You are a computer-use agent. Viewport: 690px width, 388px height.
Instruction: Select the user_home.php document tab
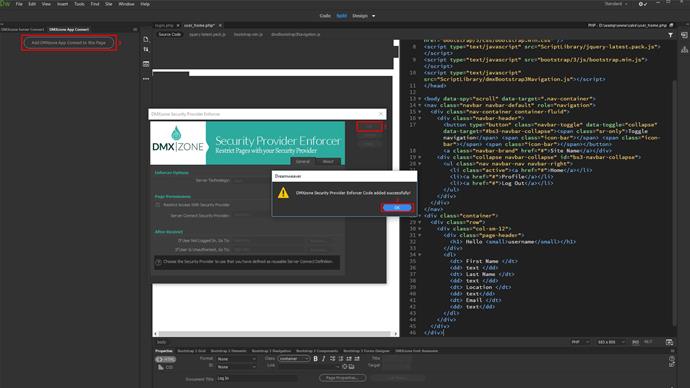pyautogui.click(x=199, y=26)
